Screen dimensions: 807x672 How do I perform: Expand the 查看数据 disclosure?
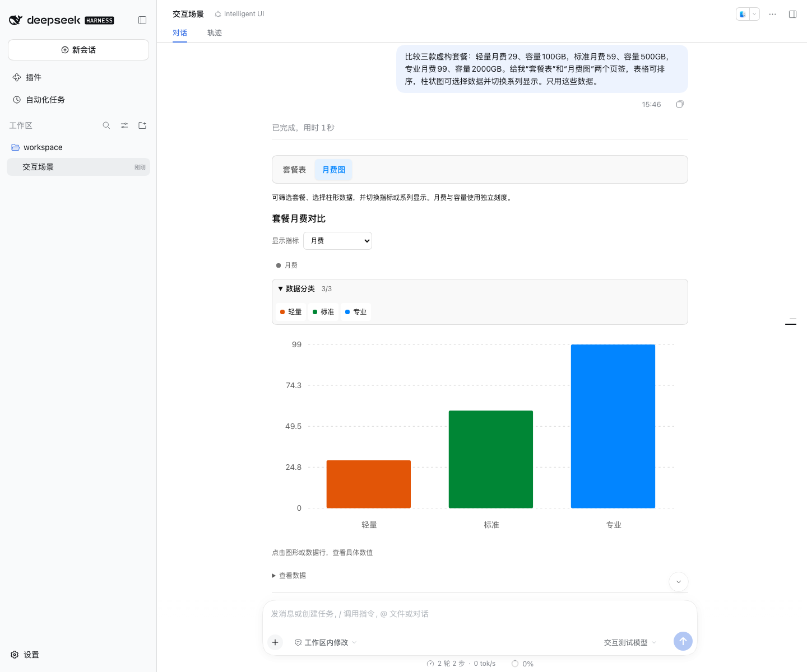click(x=289, y=576)
